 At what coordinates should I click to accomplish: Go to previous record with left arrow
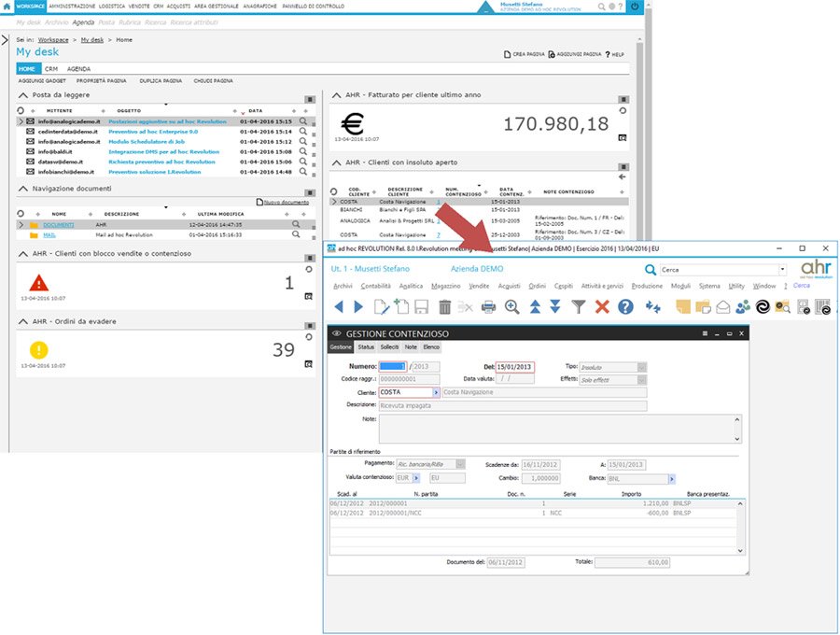(339, 307)
